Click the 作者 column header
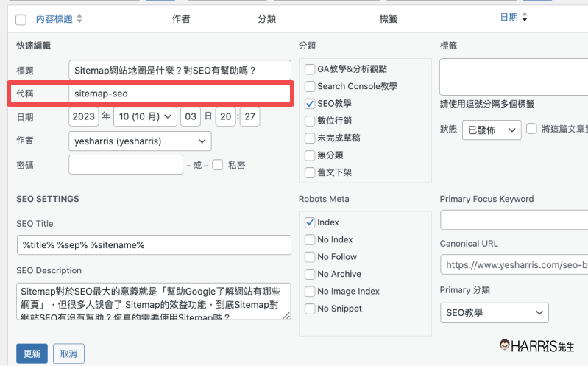Image resolution: width=588 pixels, height=366 pixels. [x=181, y=18]
